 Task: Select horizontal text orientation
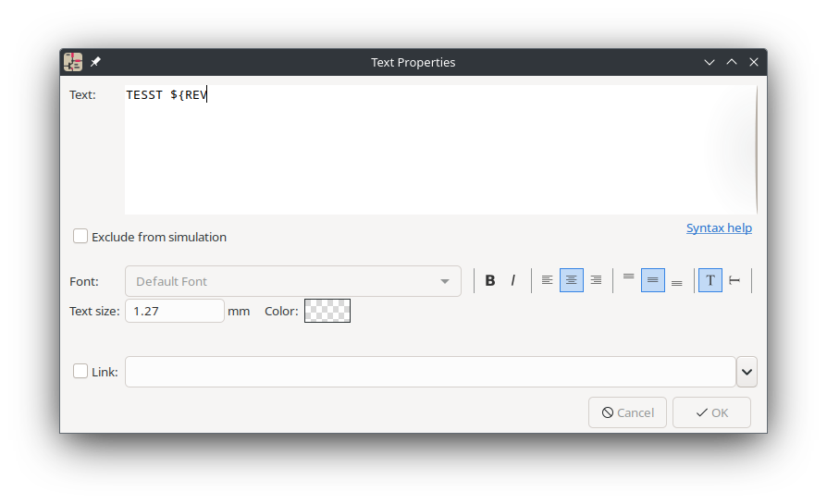pyautogui.click(x=710, y=280)
